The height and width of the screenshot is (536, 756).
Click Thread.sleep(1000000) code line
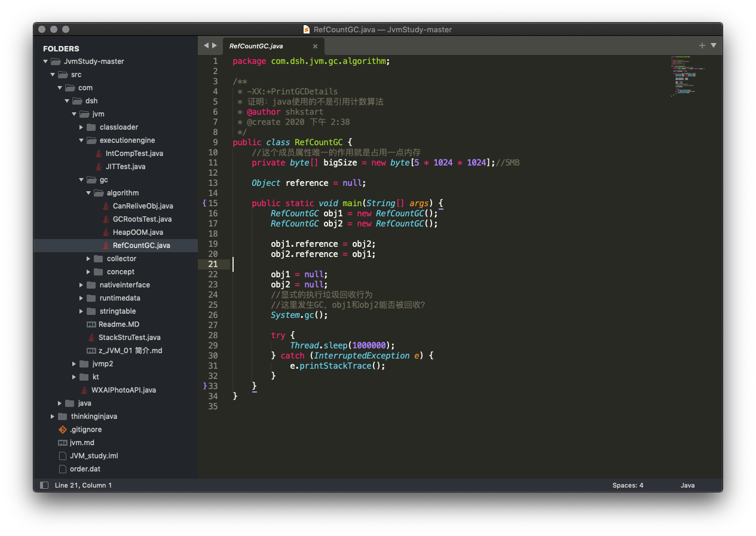[342, 345]
